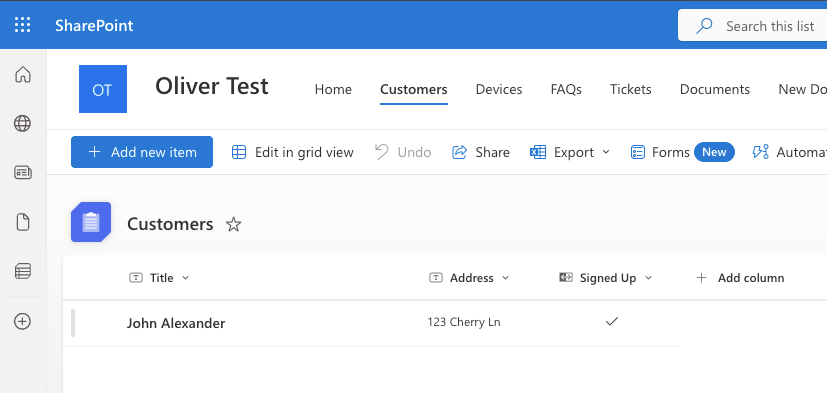Viewport: 827px width, 393px height.
Task: Click the SharePoint brand link
Action: (94, 25)
